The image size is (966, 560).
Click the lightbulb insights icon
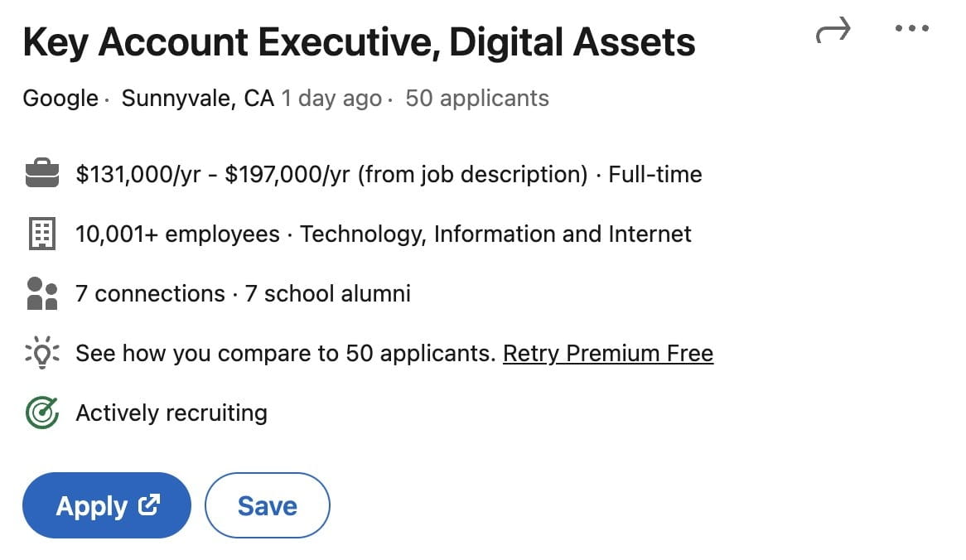[x=41, y=354]
